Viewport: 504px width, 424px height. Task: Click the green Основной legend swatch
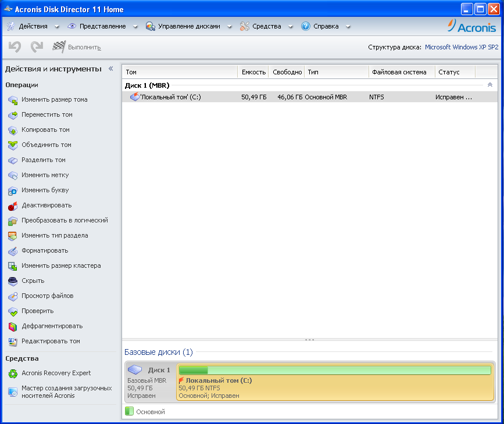[x=129, y=411]
